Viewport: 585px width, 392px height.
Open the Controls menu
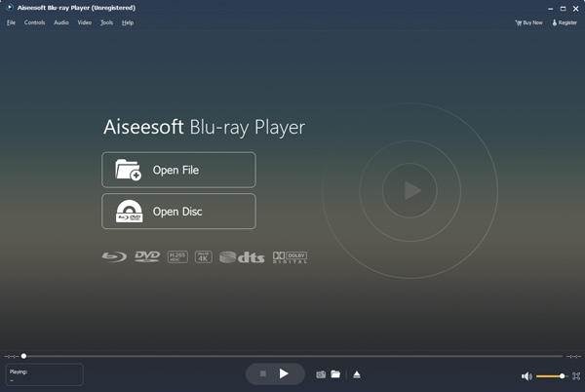tap(34, 22)
